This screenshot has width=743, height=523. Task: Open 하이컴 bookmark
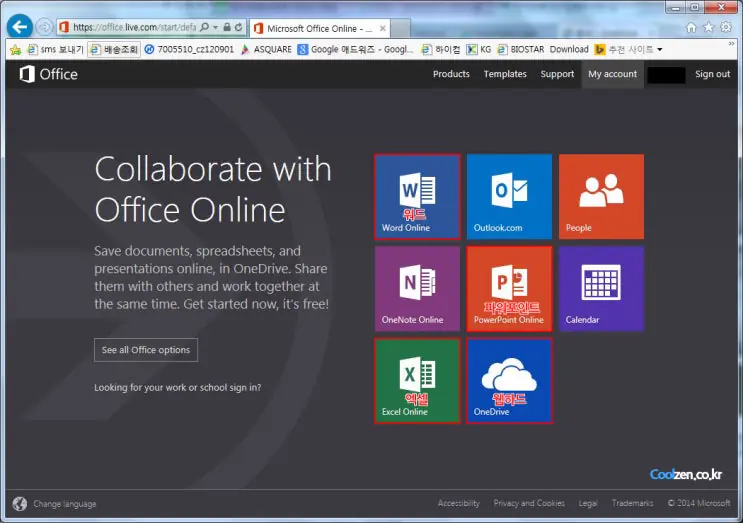[441, 49]
